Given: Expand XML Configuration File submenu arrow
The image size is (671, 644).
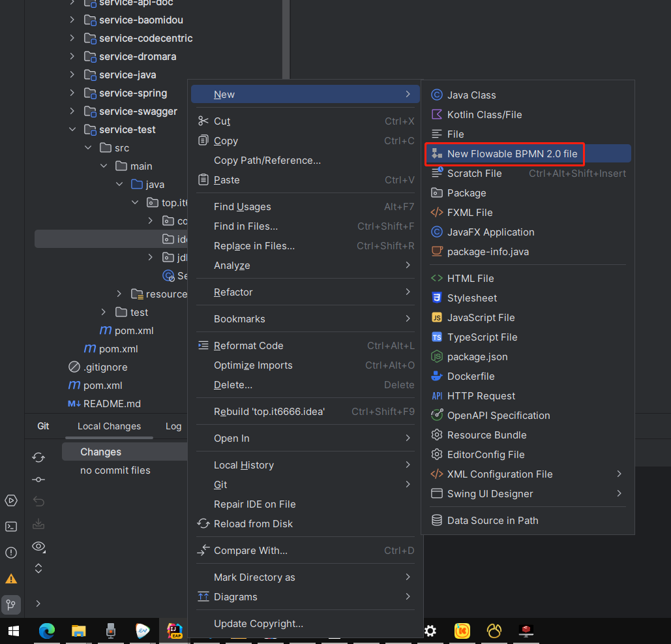Looking at the screenshot, I should point(619,474).
